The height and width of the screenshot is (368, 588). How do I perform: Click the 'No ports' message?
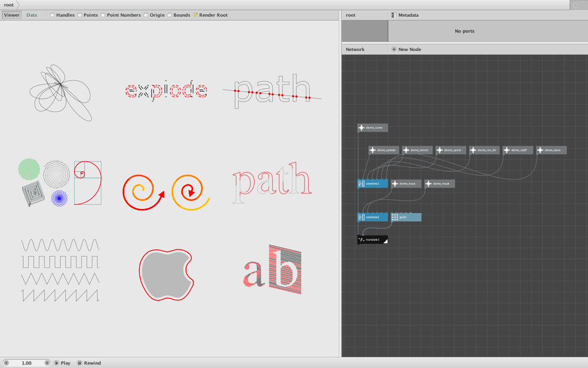465,31
